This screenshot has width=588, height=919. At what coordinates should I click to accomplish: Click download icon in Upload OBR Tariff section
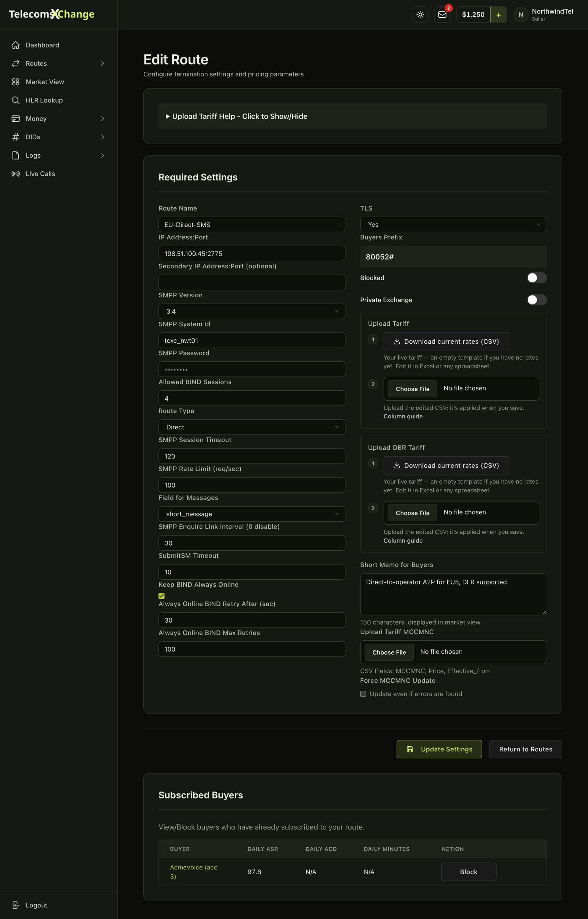point(397,465)
